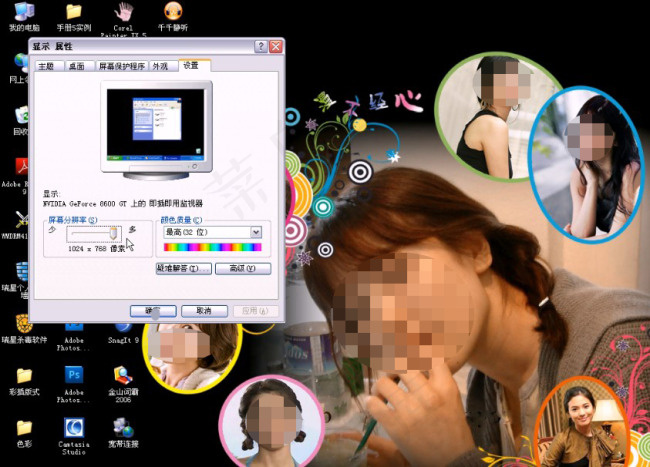The height and width of the screenshot is (467, 650).
Task: Click the 疑难解答(T)... button
Action: [184, 269]
